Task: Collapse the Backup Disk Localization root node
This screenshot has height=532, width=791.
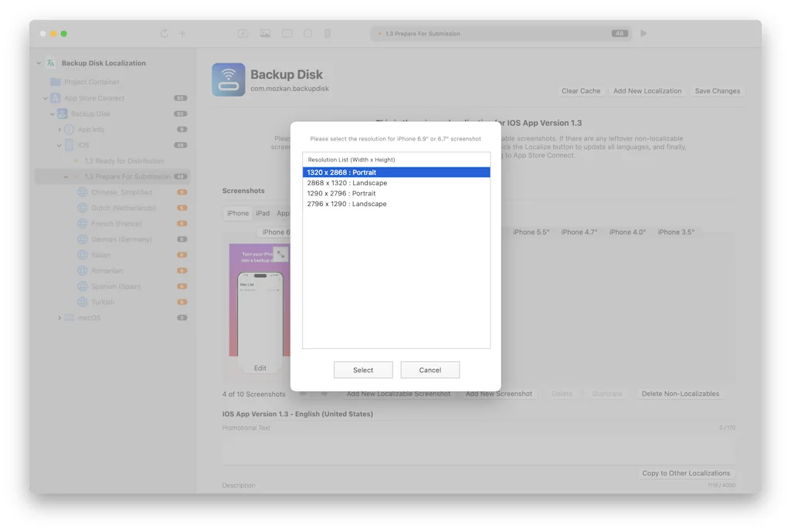Action: (x=37, y=63)
